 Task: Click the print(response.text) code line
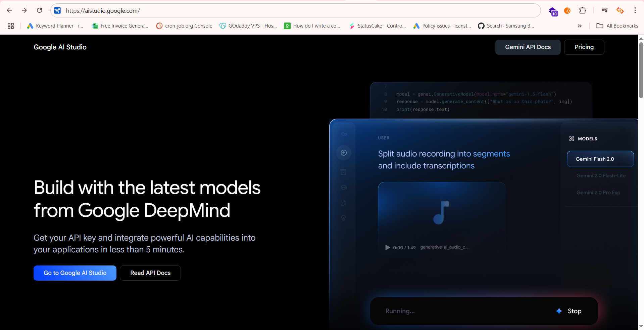tap(423, 110)
